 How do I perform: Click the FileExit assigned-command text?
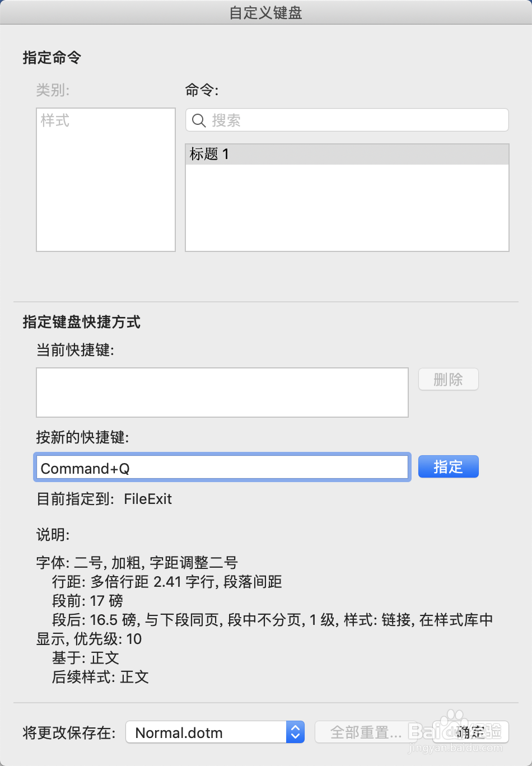[148, 499]
